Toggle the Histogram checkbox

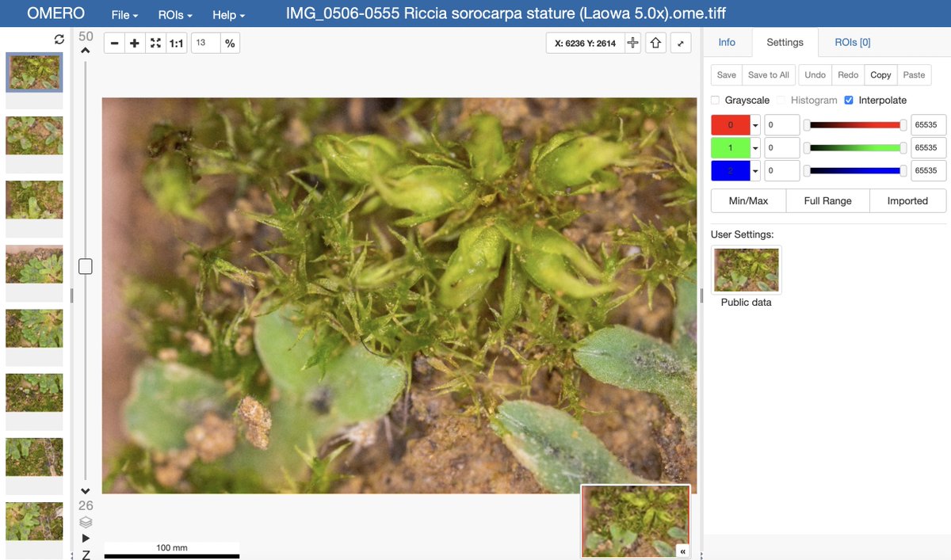click(781, 101)
